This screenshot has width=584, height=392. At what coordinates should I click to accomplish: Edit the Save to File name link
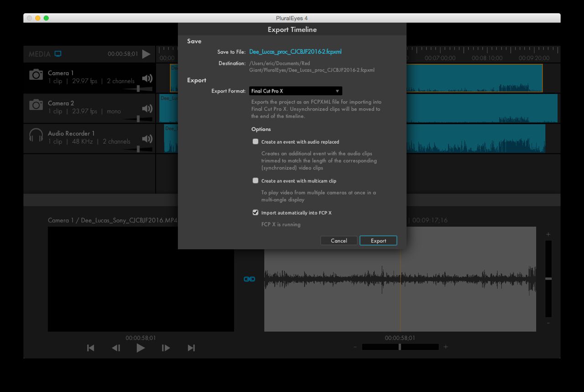tap(295, 52)
